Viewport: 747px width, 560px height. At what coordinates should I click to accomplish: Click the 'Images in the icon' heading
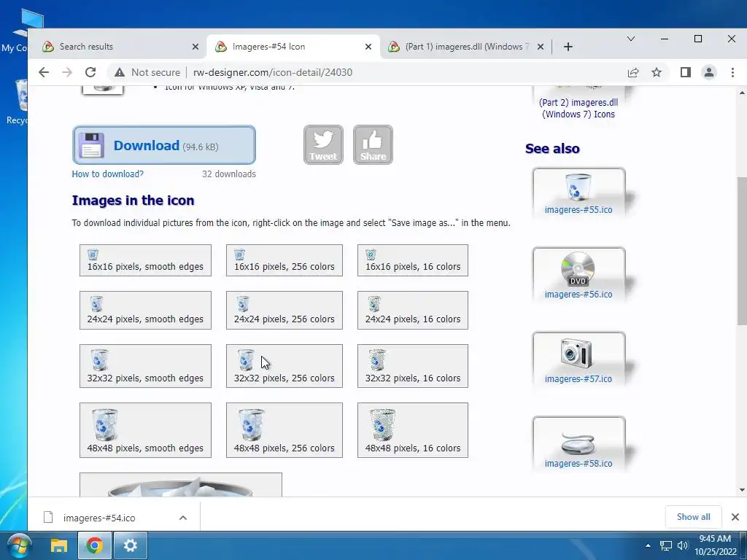pyautogui.click(x=133, y=201)
